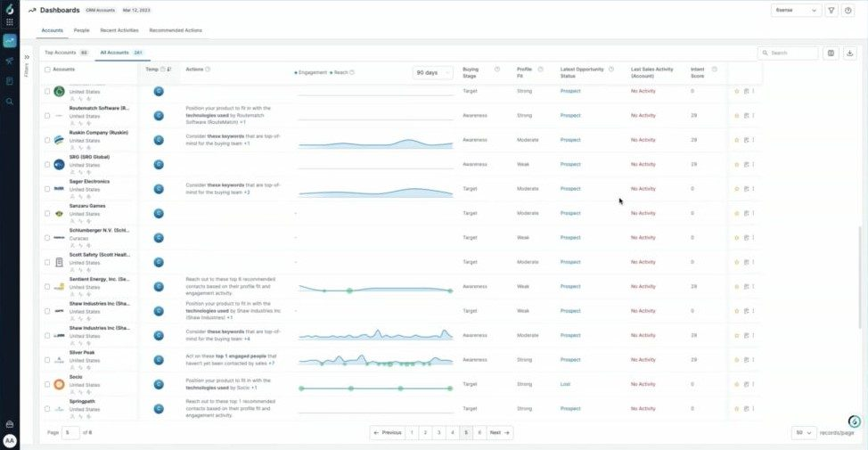Click the Buying Stage info icon
The width and height of the screenshot is (868, 450).
click(496, 70)
